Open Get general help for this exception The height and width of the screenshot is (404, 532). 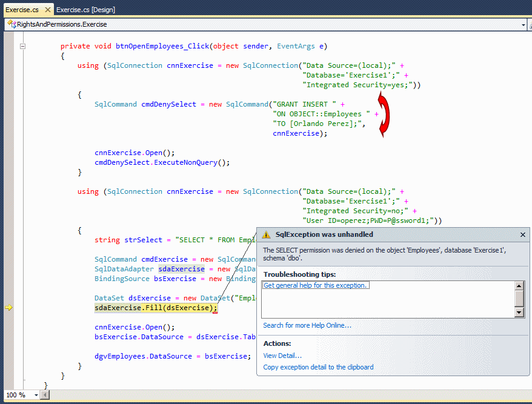pos(315,285)
